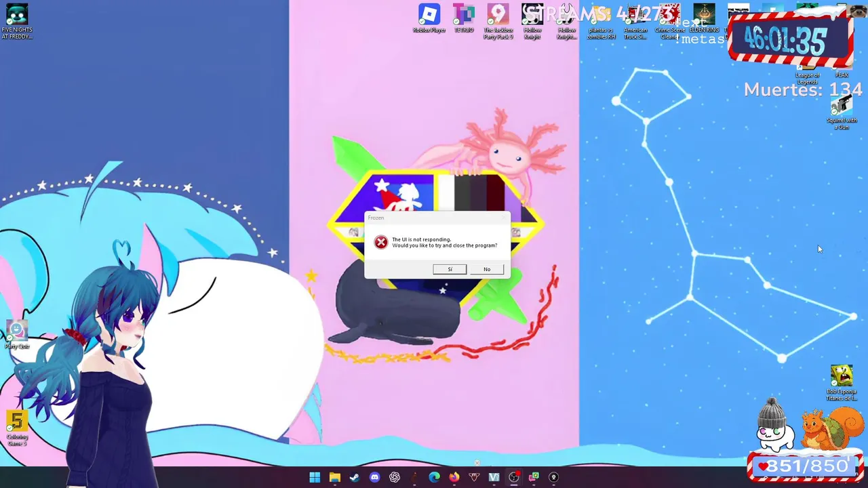Open the Windows Start menu
Image resolution: width=868 pixels, height=488 pixels.
[315, 477]
